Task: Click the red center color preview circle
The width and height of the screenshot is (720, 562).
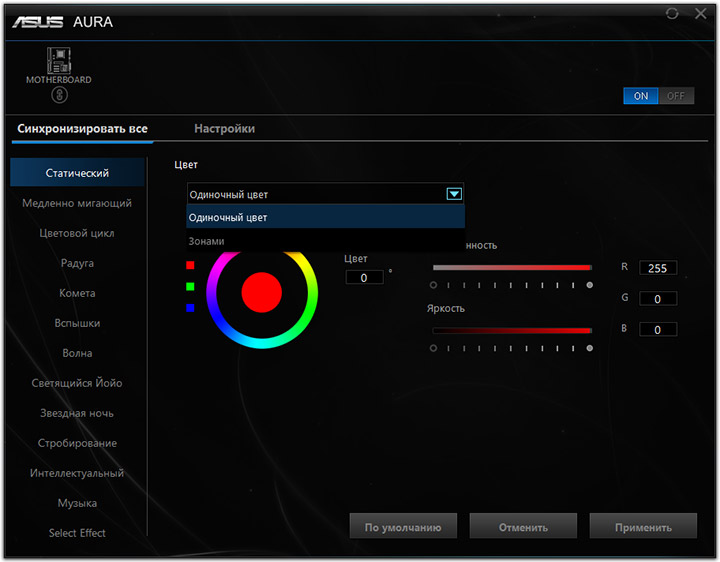Action: point(262,292)
